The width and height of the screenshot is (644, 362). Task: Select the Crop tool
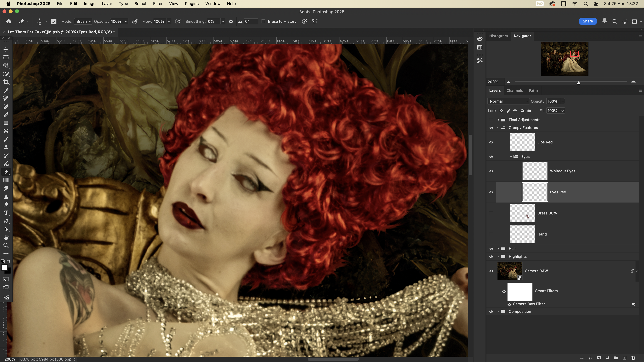6,82
